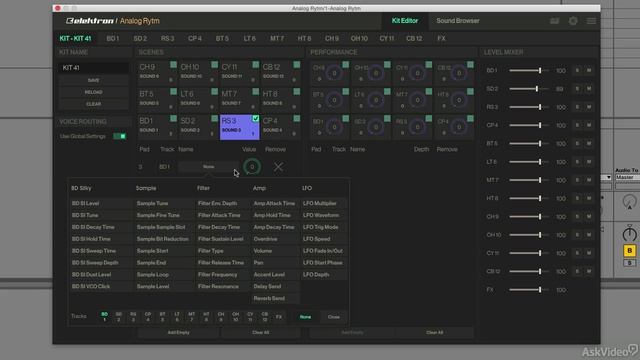Click the HT8 performance knob
The height and width of the screenshot is (360, 640).
point(459,100)
